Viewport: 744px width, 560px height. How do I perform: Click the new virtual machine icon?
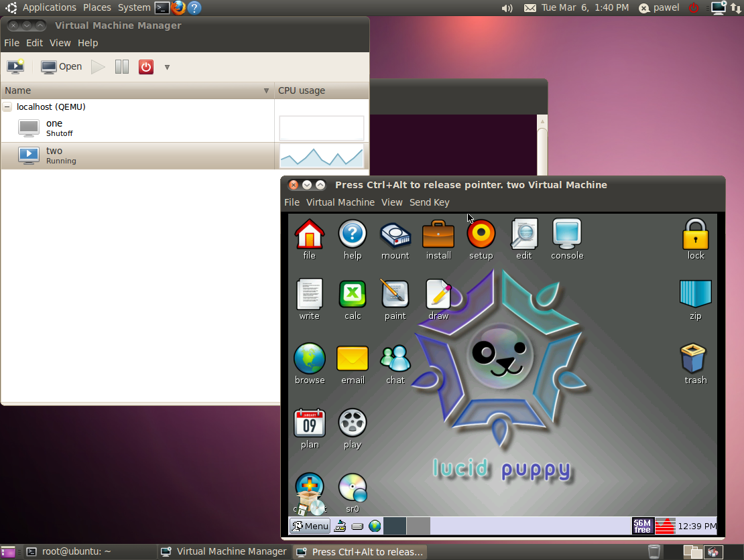pos(15,66)
